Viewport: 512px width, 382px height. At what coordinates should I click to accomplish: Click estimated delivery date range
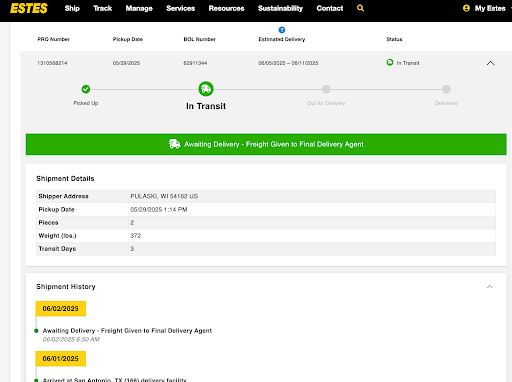[288, 63]
